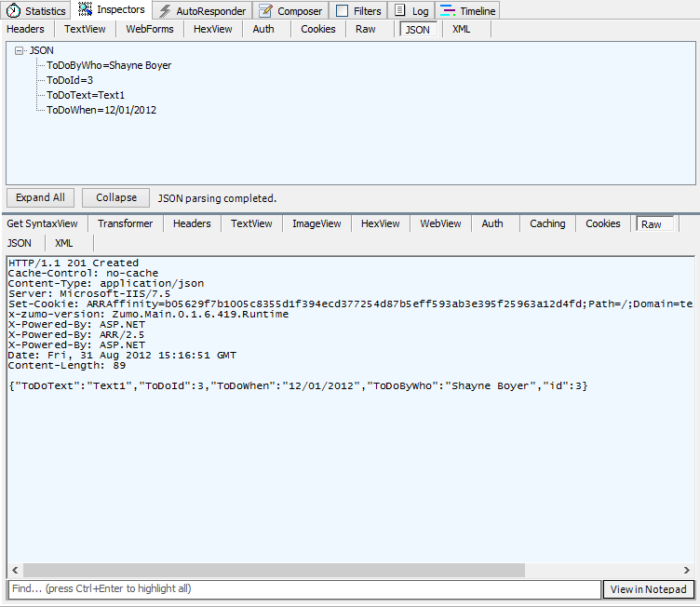Image resolution: width=700 pixels, height=607 pixels.
Task: Switch to response XML tab
Action: tap(64, 243)
